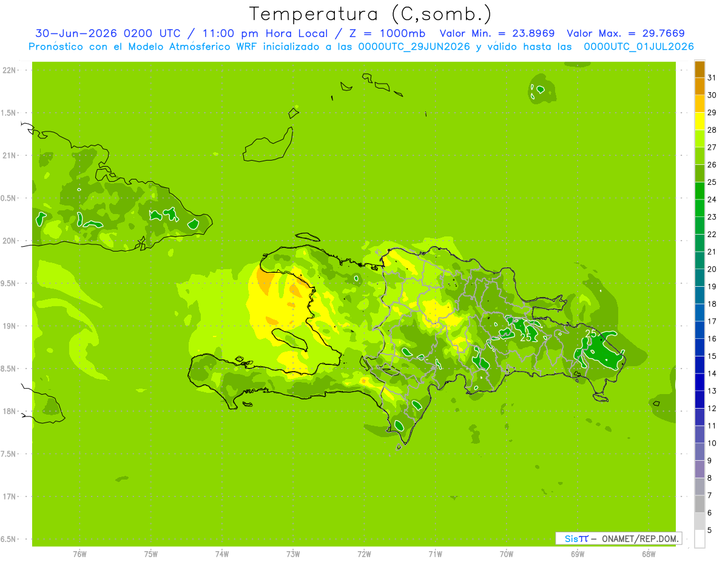Click the '31' value on the color scale
728x562 pixels.
(x=712, y=78)
